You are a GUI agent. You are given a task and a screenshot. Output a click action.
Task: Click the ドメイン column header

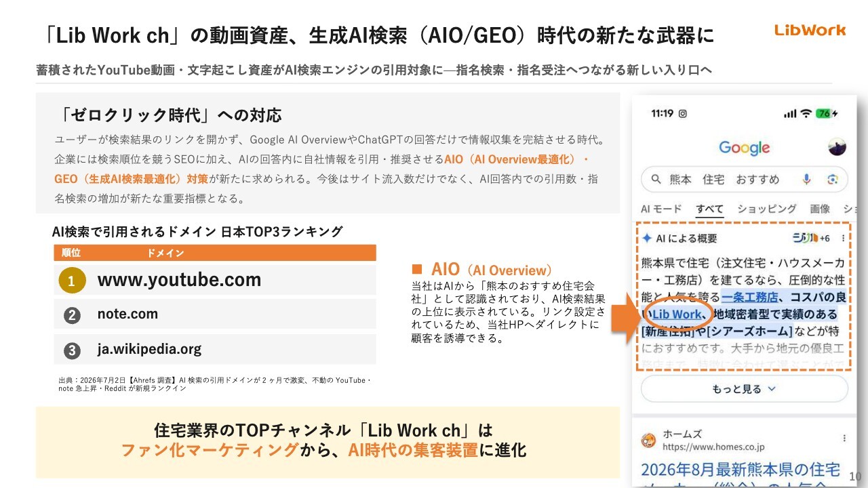pos(165,253)
